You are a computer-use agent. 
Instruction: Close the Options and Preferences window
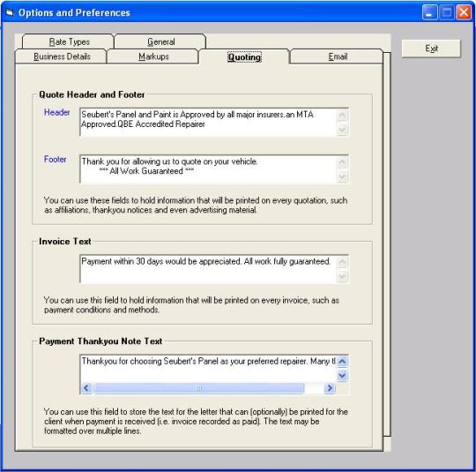pyautogui.click(x=465, y=12)
